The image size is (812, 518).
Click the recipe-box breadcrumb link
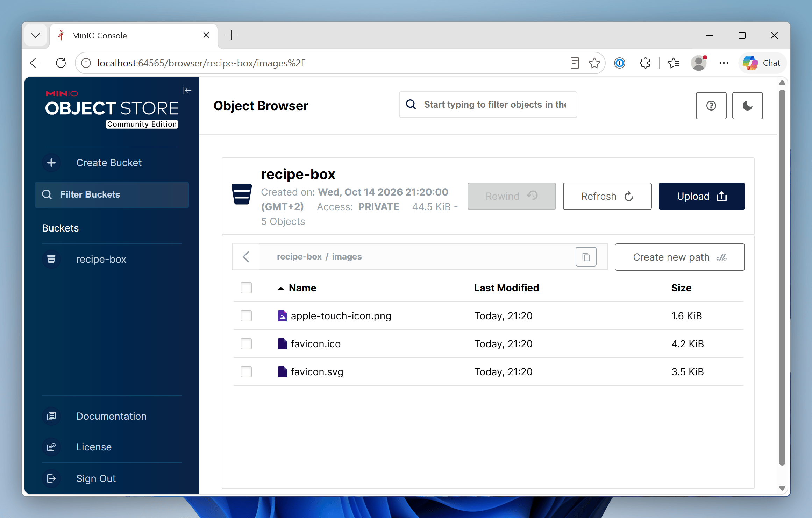click(x=299, y=257)
